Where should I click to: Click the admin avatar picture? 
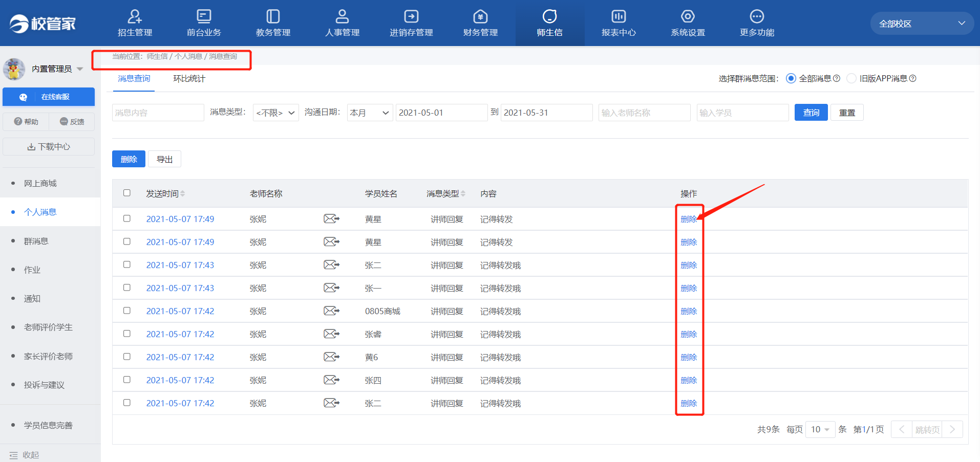(14, 69)
